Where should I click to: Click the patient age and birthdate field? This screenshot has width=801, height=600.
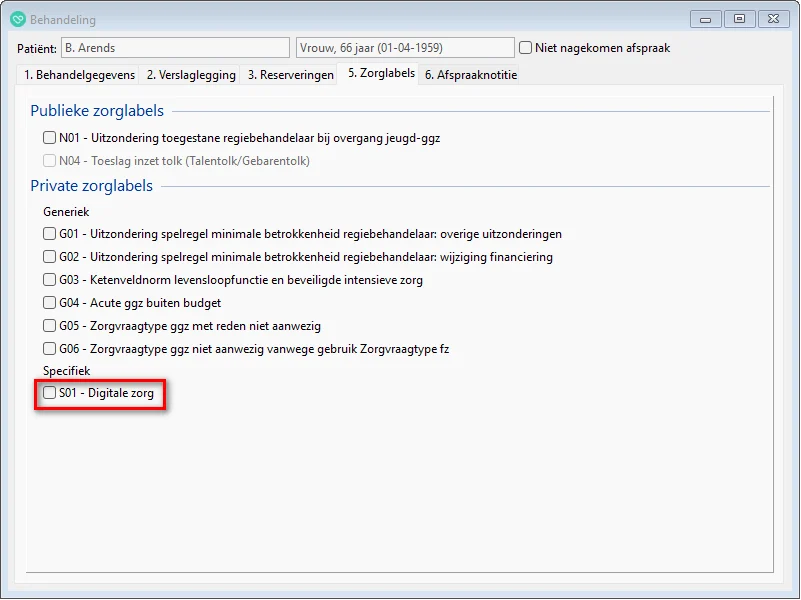(x=404, y=48)
